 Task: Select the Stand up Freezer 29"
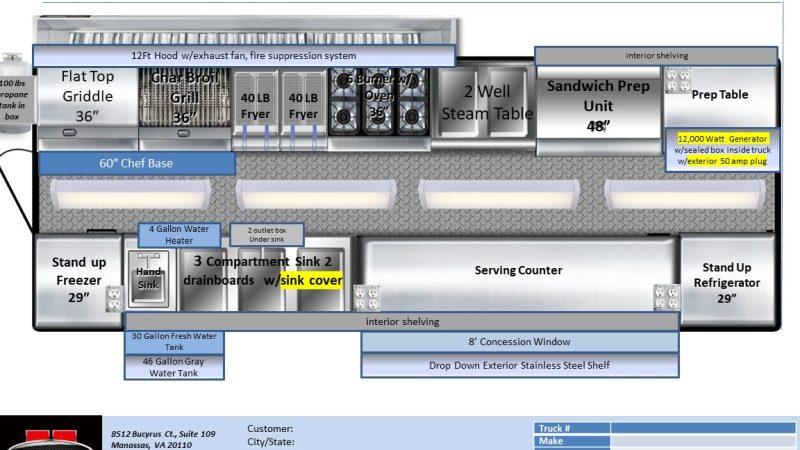coord(79,280)
